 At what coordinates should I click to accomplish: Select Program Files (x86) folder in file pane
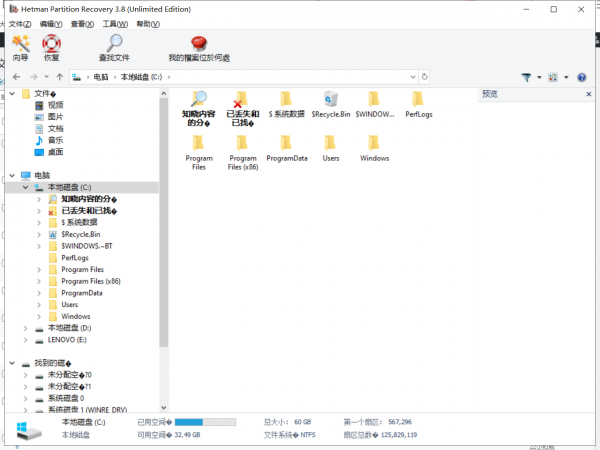tap(243, 153)
